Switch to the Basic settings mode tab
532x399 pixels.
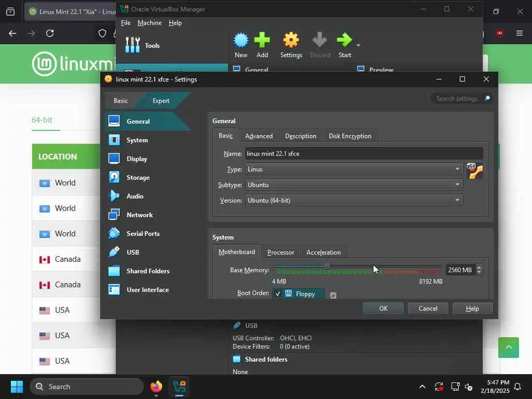(121, 100)
